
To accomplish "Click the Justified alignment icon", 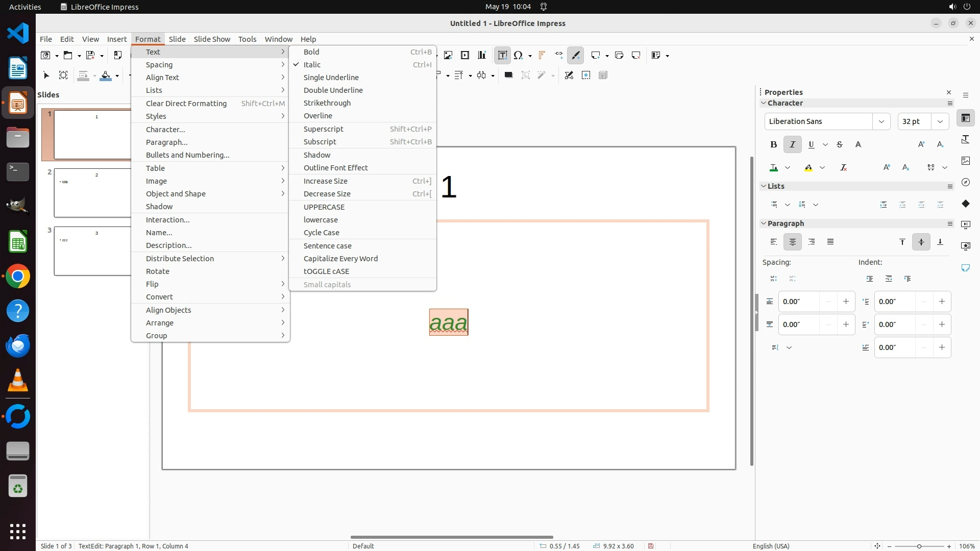I will pyautogui.click(x=830, y=242).
